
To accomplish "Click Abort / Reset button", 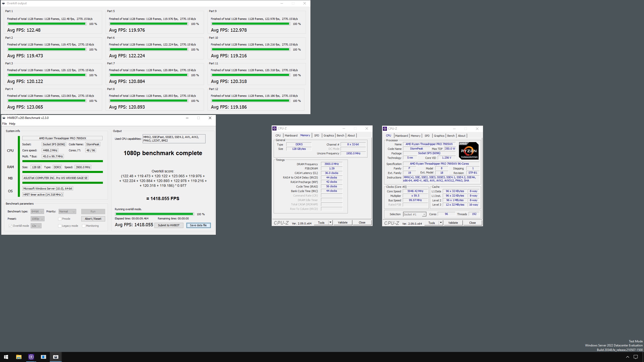I will (93, 219).
